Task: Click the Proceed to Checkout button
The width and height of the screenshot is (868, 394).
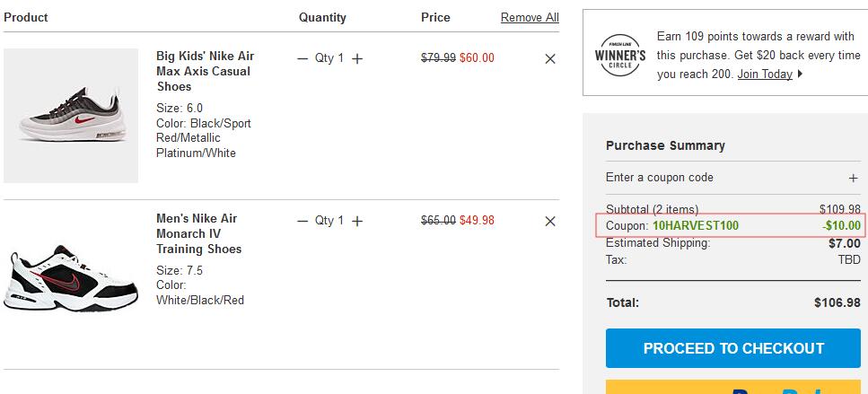Action: point(733,348)
